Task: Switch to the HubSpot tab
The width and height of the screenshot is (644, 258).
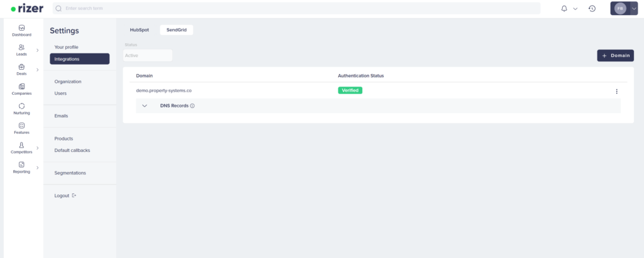Action: click(139, 30)
